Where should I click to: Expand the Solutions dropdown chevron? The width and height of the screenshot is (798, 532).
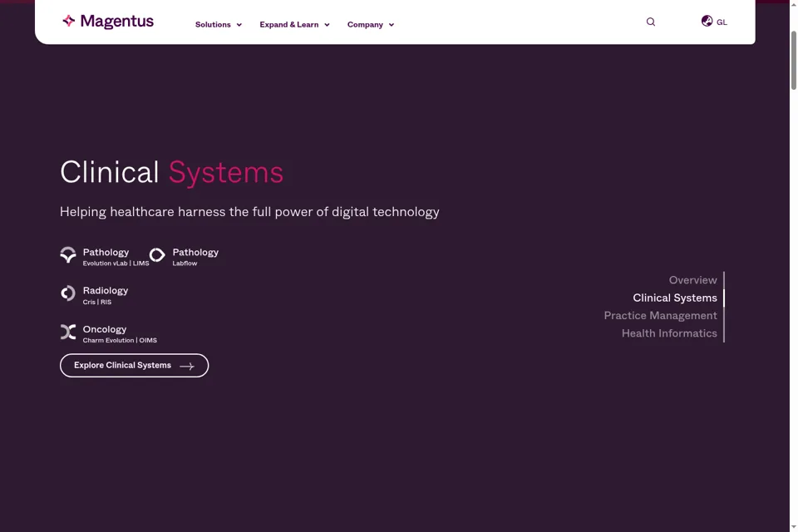[239, 25]
